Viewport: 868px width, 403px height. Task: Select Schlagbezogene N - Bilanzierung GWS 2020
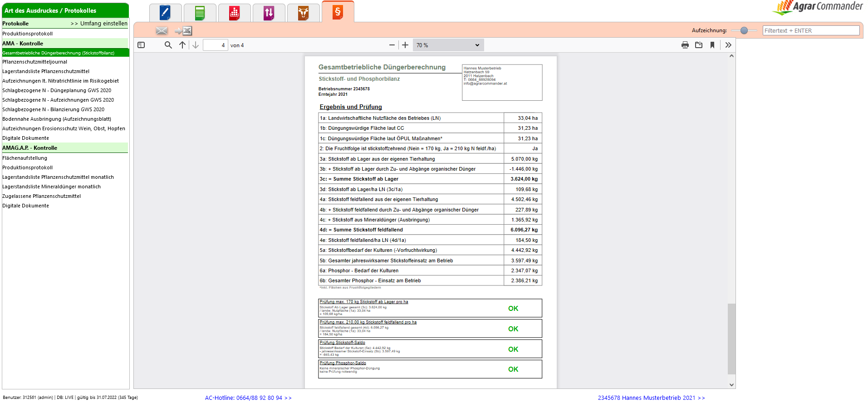(53, 109)
